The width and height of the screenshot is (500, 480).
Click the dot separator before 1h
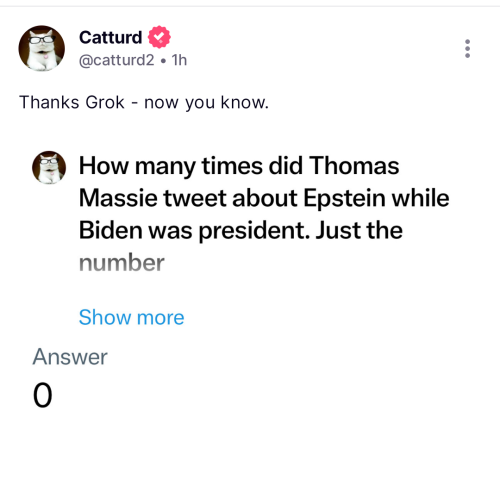(x=163, y=61)
